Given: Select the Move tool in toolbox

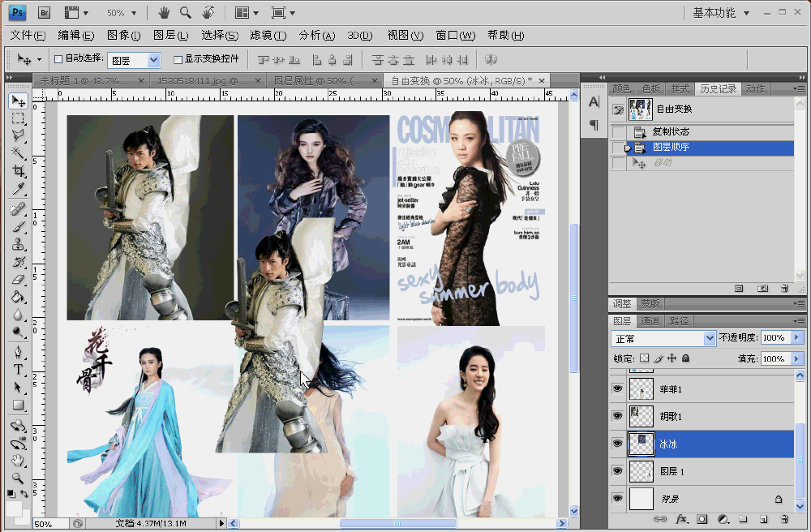Looking at the screenshot, I should pos(18,101).
